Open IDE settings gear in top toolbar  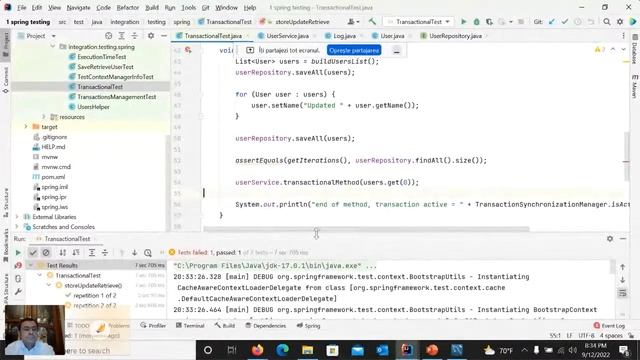click(620, 22)
